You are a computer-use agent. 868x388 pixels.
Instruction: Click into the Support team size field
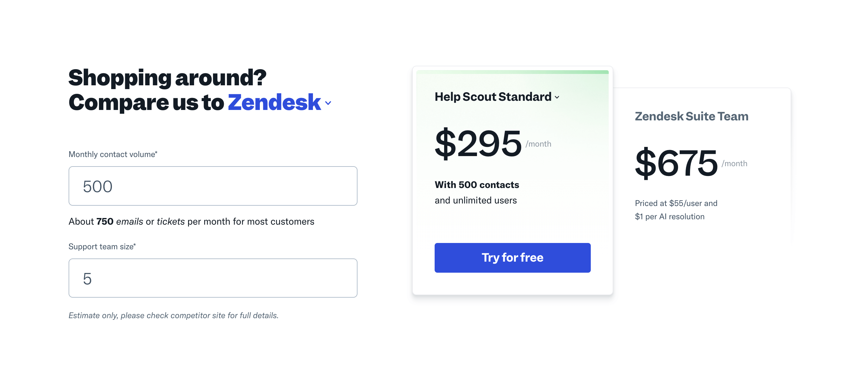213,278
